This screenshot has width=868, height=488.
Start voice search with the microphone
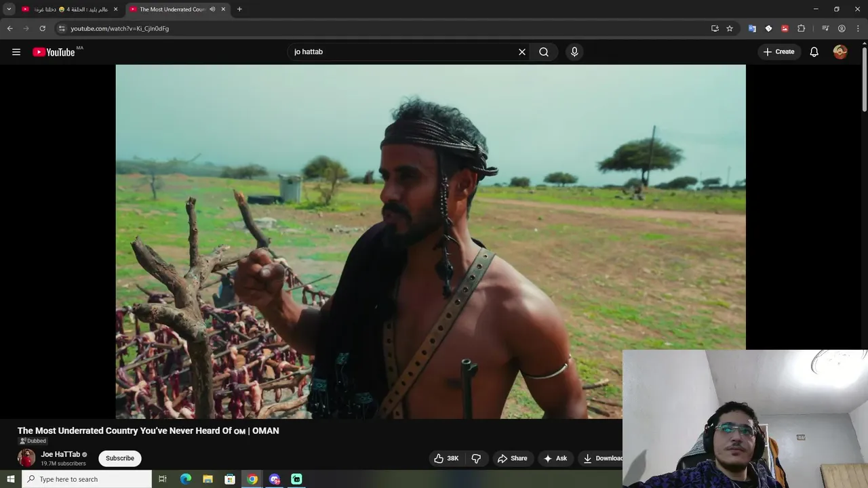coord(574,52)
